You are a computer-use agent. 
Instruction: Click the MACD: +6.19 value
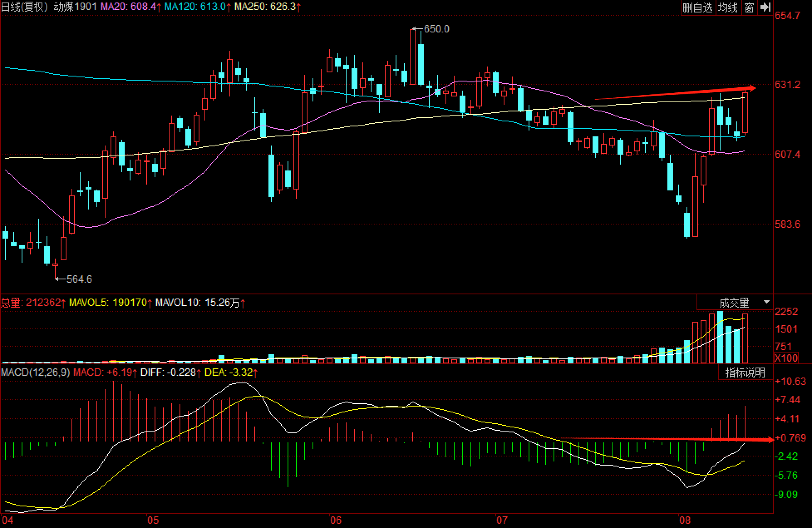point(105,373)
